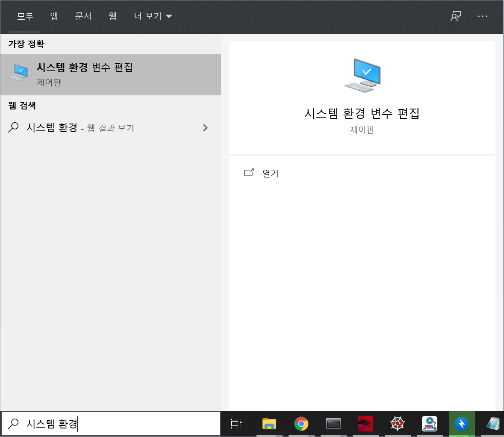
Task: Open the blue lightning bolt taskbar app
Action: 462,424
